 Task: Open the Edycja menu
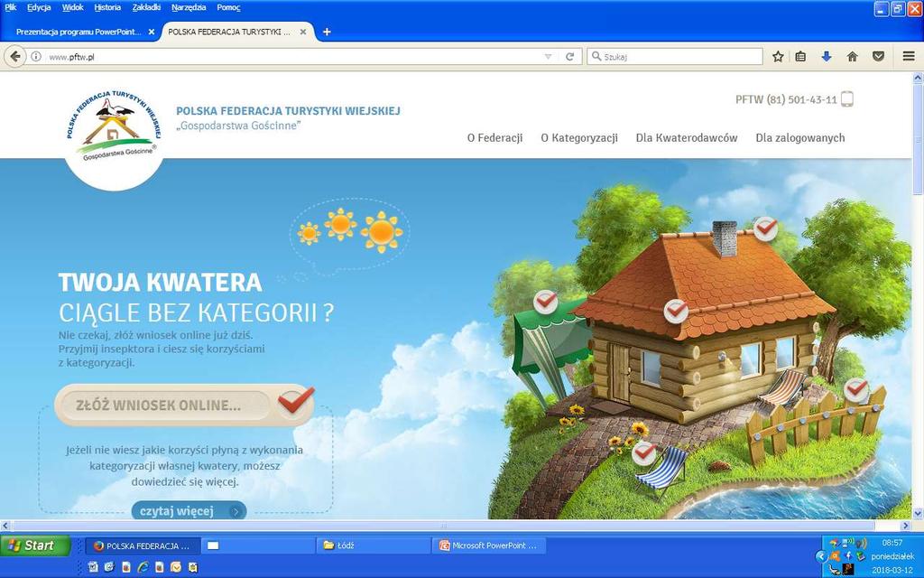(x=39, y=7)
